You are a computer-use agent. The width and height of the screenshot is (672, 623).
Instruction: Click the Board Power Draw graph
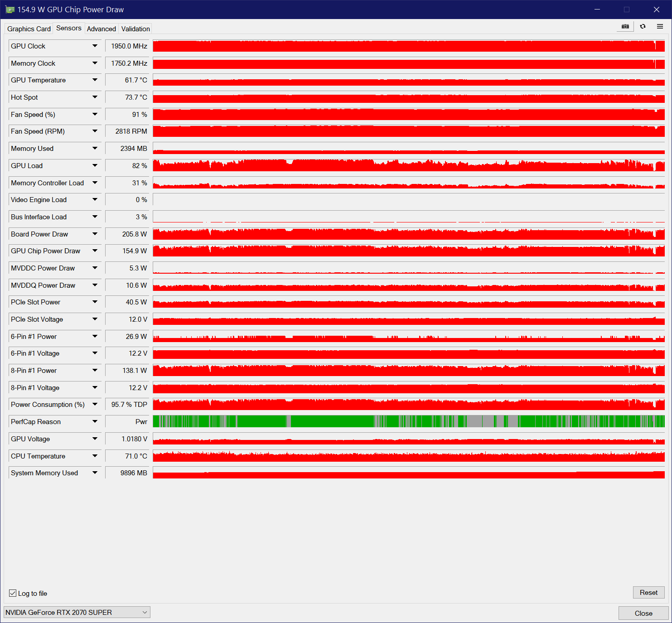point(409,234)
